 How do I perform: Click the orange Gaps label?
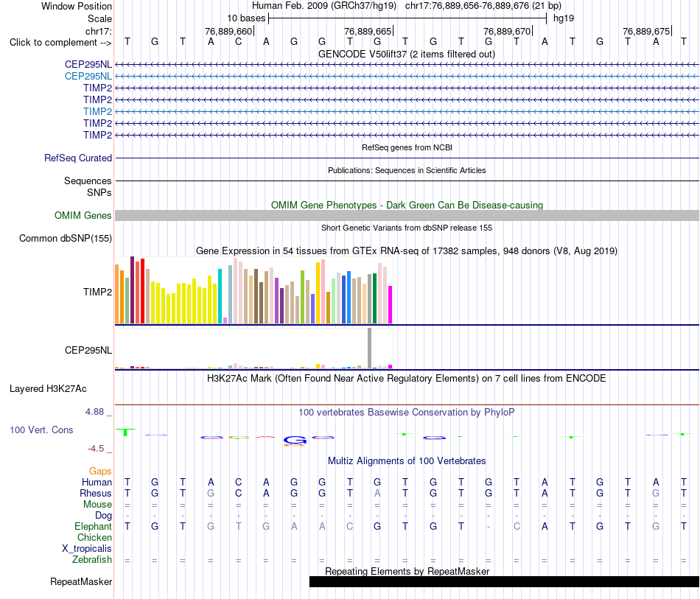[x=100, y=471]
